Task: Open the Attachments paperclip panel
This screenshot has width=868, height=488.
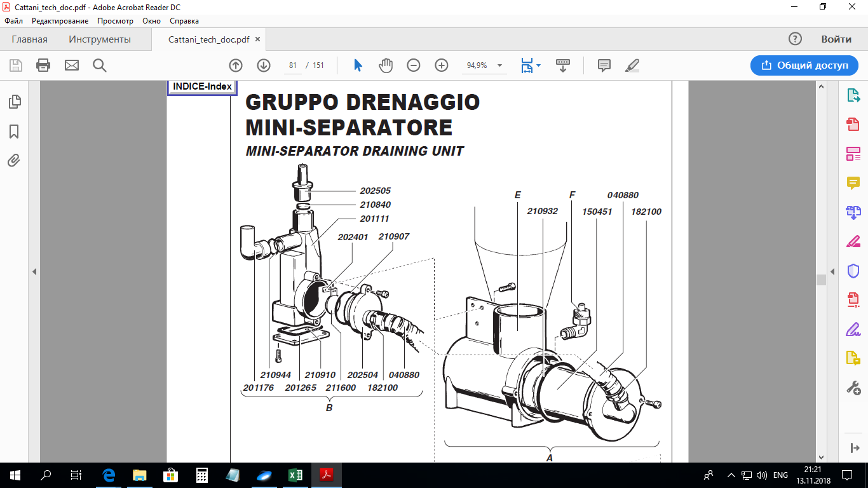Action: pyautogui.click(x=14, y=161)
